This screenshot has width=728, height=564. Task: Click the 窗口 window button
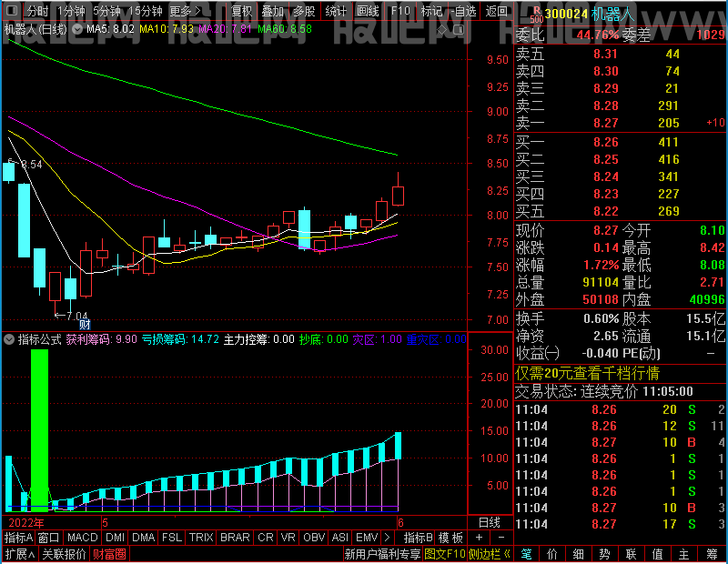pyautogui.click(x=49, y=538)
